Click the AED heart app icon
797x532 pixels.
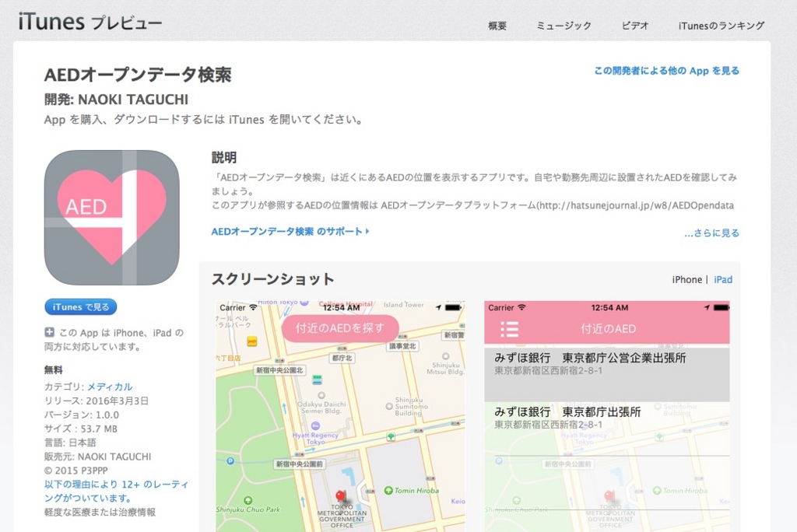coord(112,218)
